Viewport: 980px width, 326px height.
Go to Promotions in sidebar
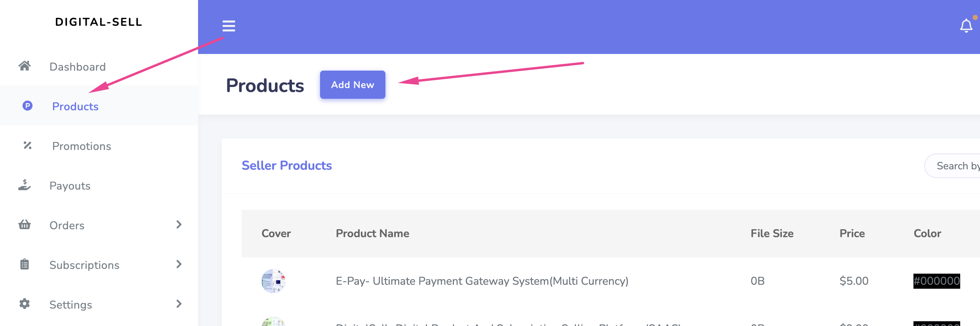82,146
